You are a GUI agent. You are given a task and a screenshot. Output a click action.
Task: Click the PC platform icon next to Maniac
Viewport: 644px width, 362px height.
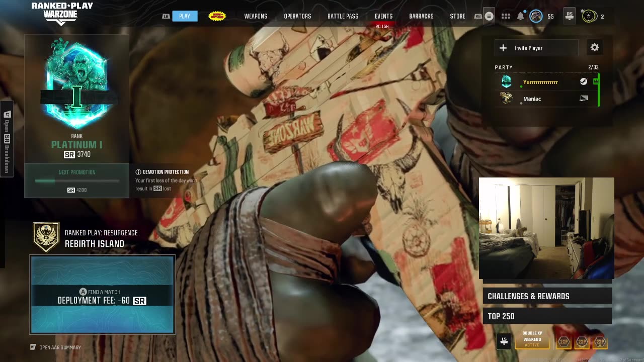point(583,99)
